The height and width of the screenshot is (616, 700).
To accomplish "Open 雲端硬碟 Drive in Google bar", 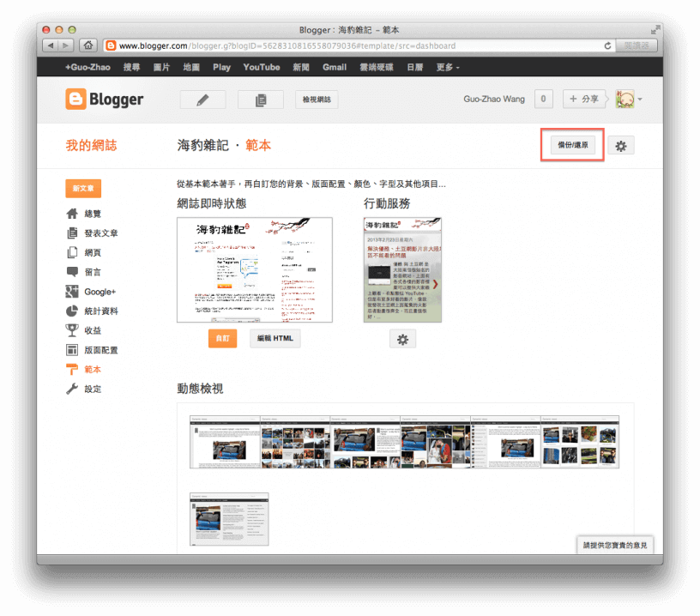I will 377,67.
